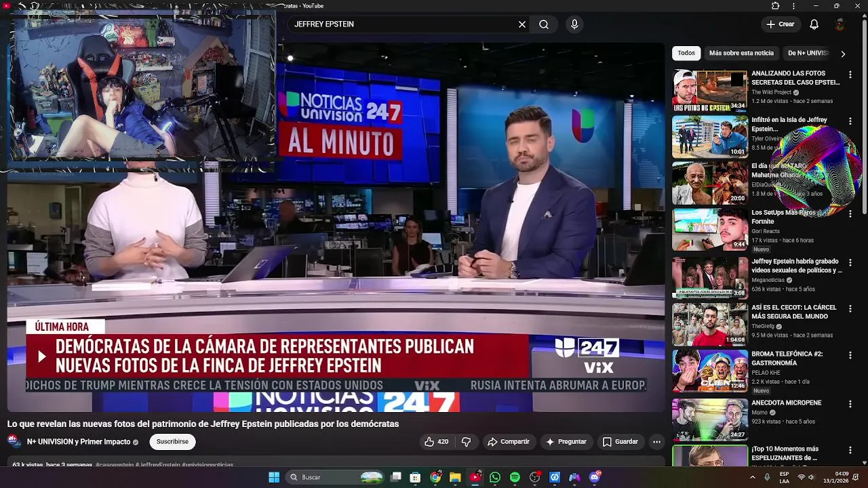
Task: Open options for BROMA TELEFÓNICA #2 video
Action: 850,354
